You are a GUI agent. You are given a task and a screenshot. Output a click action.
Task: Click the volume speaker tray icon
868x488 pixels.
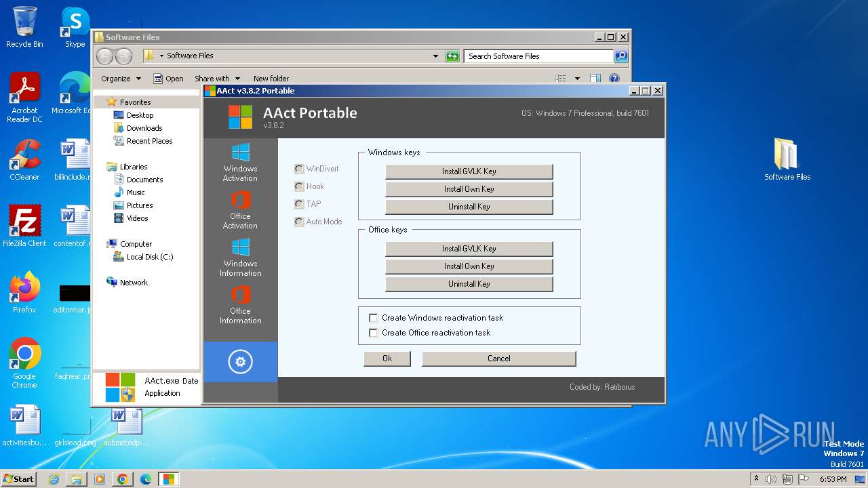click(771, 479)
